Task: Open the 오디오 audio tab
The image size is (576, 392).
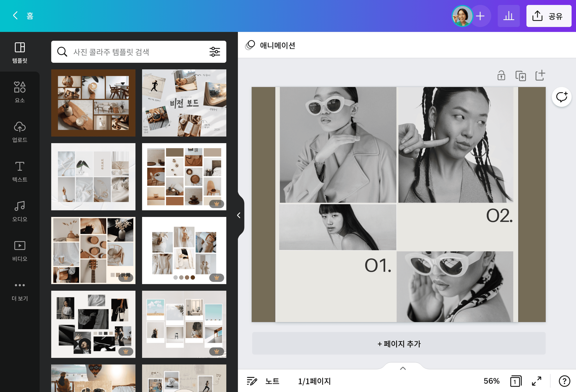Action: [x=20, y=211]
